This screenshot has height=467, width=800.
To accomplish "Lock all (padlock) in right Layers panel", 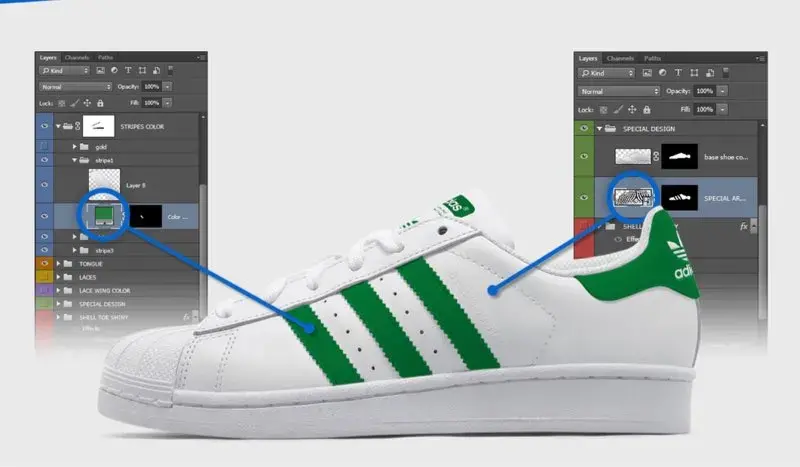I will [646, 110].
